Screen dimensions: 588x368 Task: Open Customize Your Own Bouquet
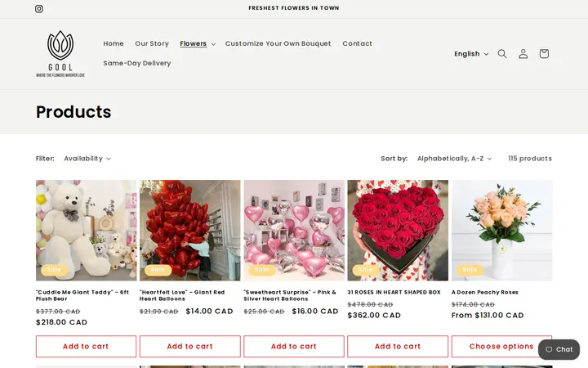click(278, 43)
